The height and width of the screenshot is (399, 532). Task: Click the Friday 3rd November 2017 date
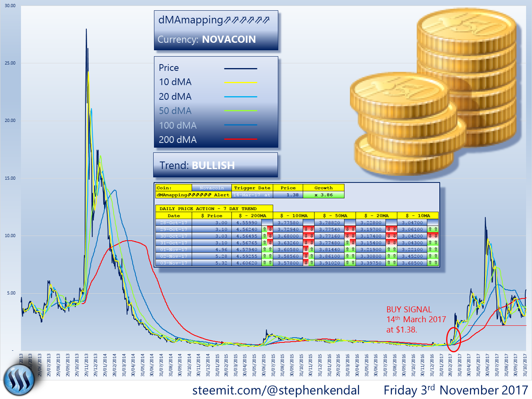(455, 390)
